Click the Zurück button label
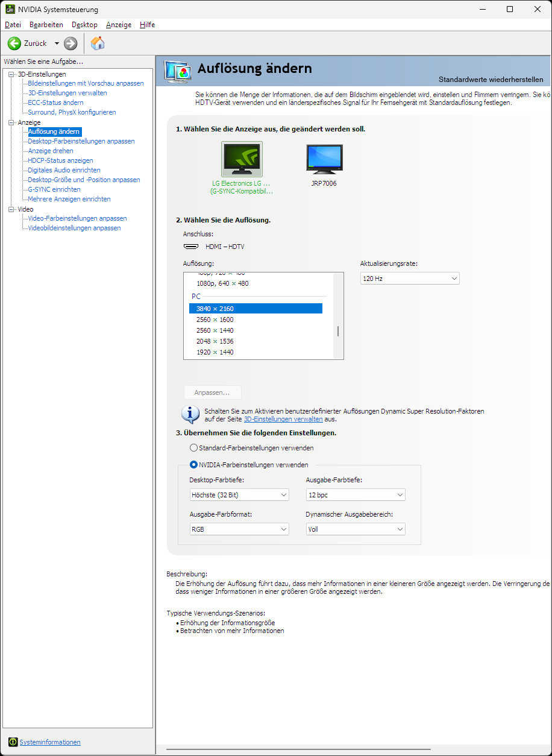Image resolution: width=552 pixels, height=756 pixels. (x=36, y=43)
